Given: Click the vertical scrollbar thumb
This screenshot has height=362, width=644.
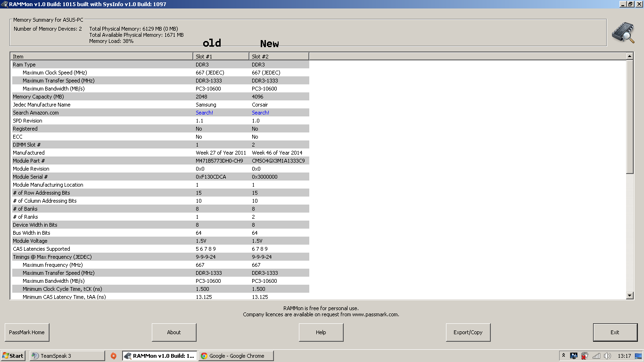Looking at the screenshot, I should click(630, 117).
